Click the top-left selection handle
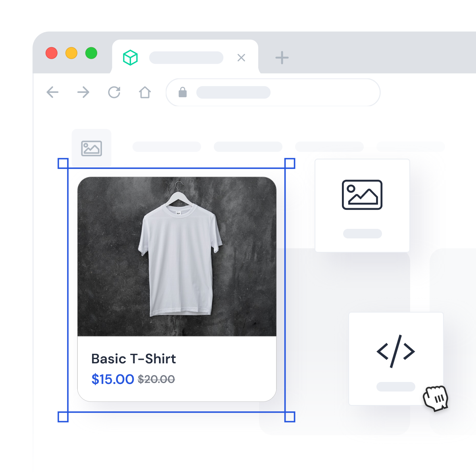This screenshot has width=476, height=476. 63,163
